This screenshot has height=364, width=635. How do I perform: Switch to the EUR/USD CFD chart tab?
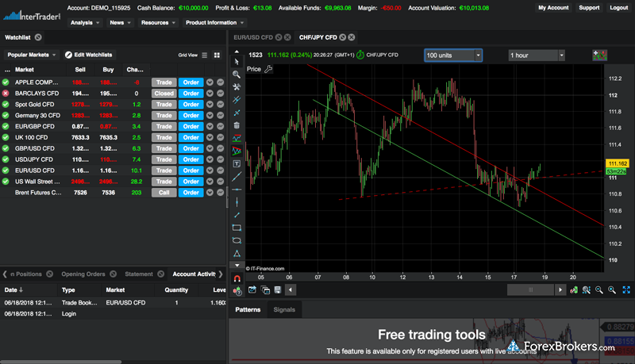[x=253, y=37]
